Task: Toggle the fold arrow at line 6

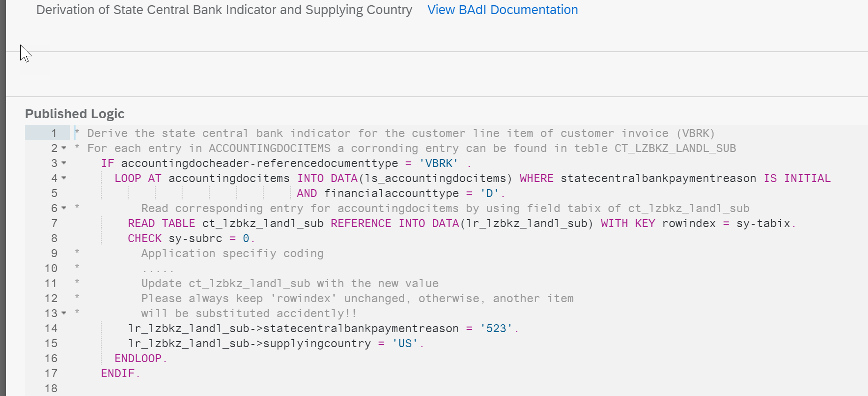Action: 64,208
